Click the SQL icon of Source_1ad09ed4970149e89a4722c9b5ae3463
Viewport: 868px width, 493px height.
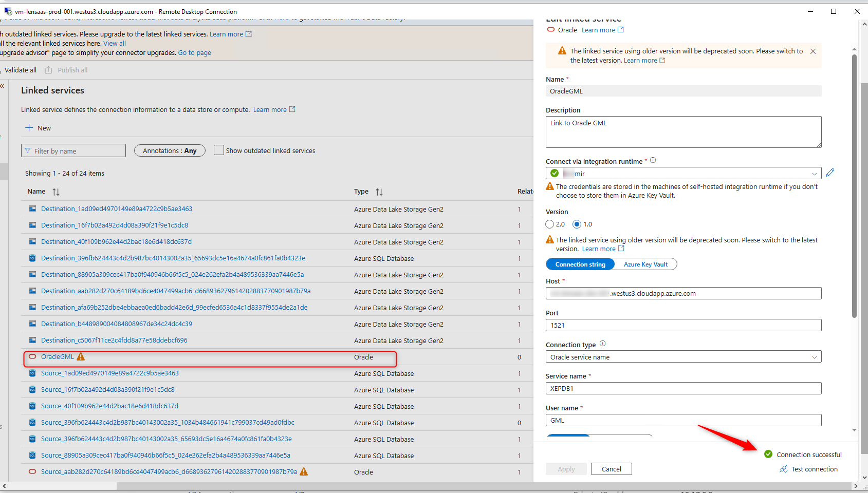tap(32, 373)
